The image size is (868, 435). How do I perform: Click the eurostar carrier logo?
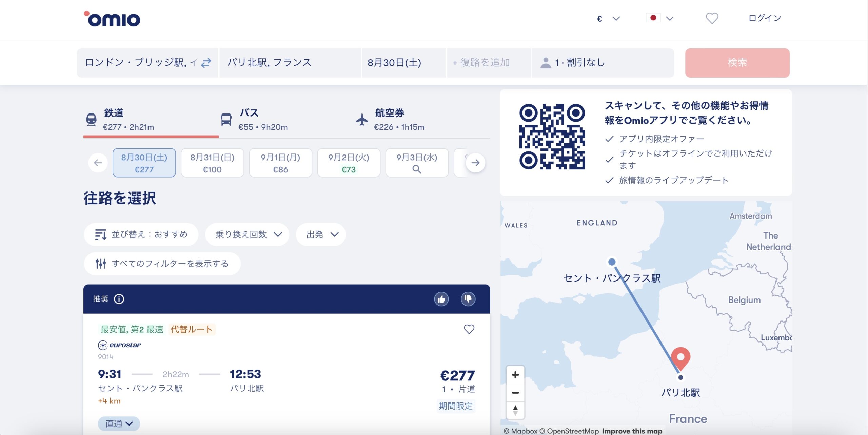pos(119,345)
